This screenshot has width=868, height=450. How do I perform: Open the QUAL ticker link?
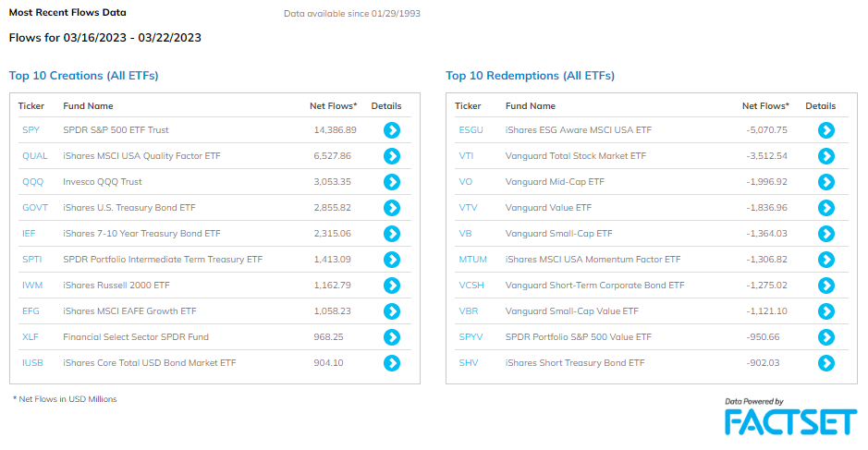pyautogui.click(x=35, y=156)
